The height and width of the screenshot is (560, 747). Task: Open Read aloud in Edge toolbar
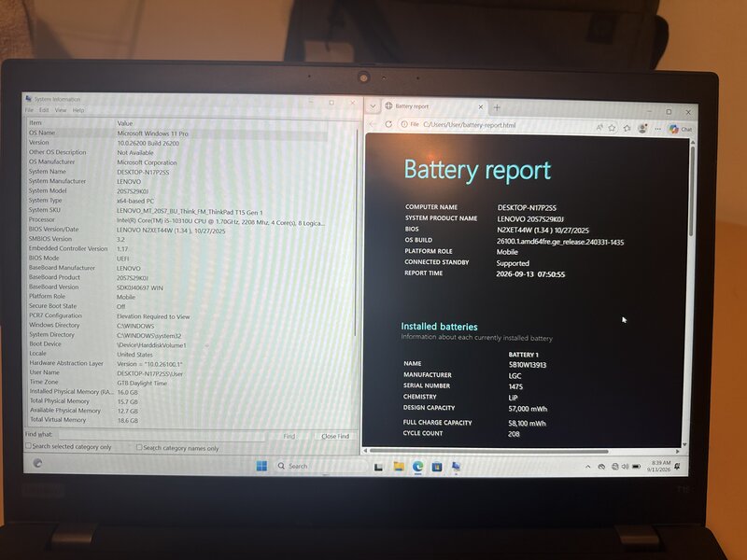tap(599, 127)
